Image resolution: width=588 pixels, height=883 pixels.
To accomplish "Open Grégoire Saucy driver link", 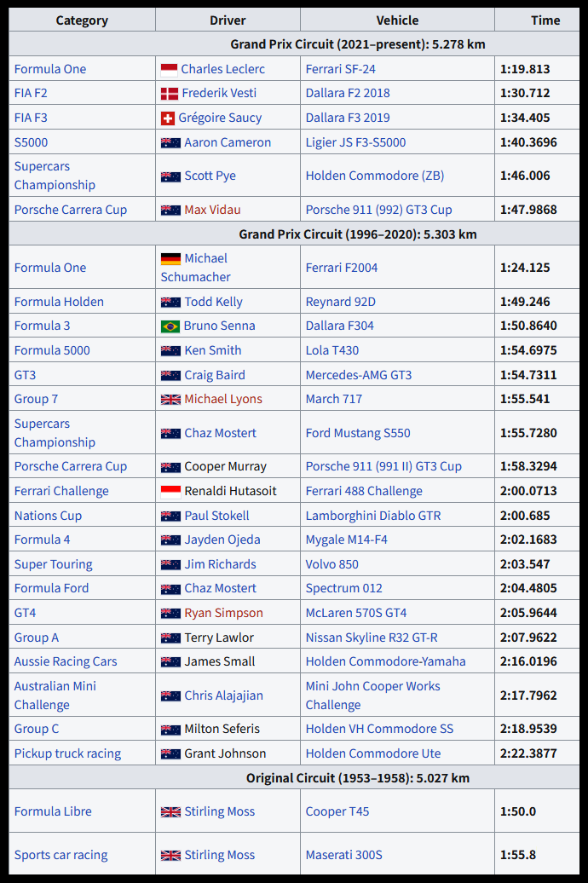I will [x=220, y=118].
